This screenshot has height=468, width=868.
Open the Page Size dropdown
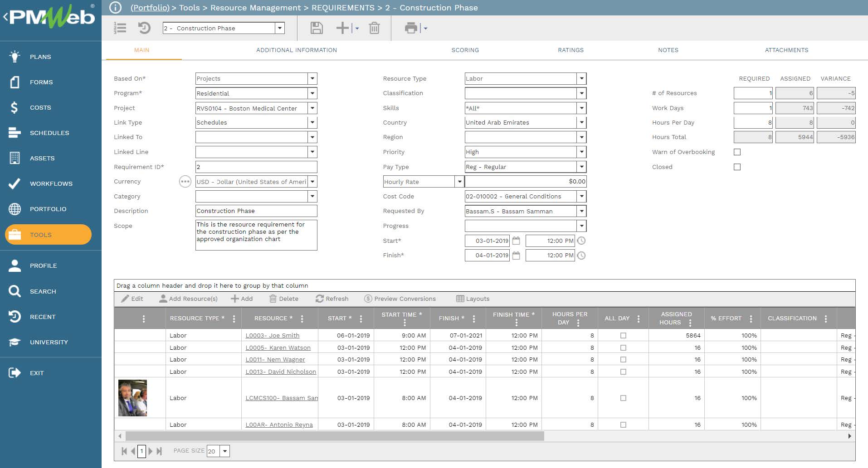coord(224,451)
